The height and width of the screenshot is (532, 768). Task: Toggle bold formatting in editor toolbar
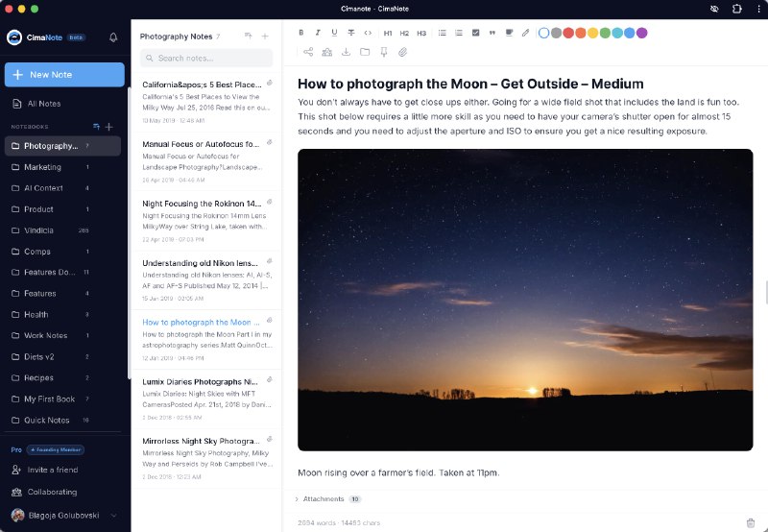tap(302, 33)
